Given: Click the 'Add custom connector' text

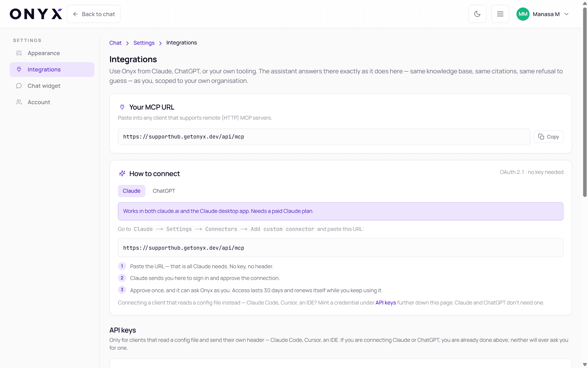Looking at the screenshot, I should point(282,229).
